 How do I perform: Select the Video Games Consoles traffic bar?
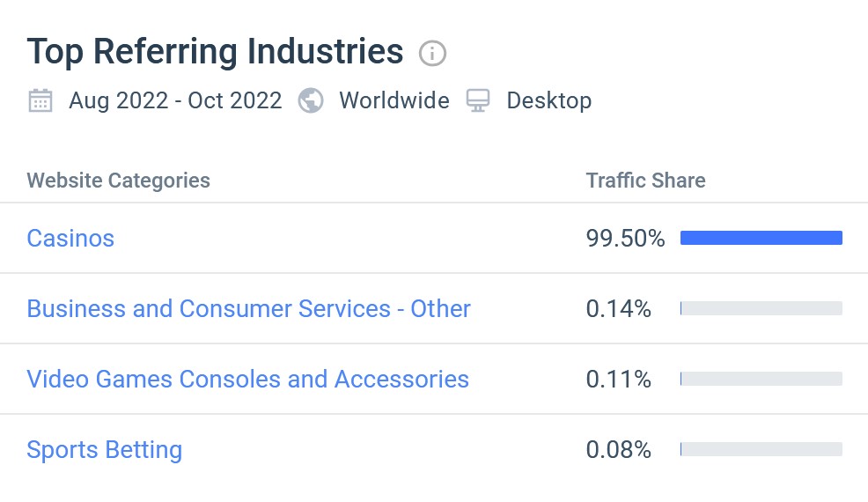tap(761, 379)
